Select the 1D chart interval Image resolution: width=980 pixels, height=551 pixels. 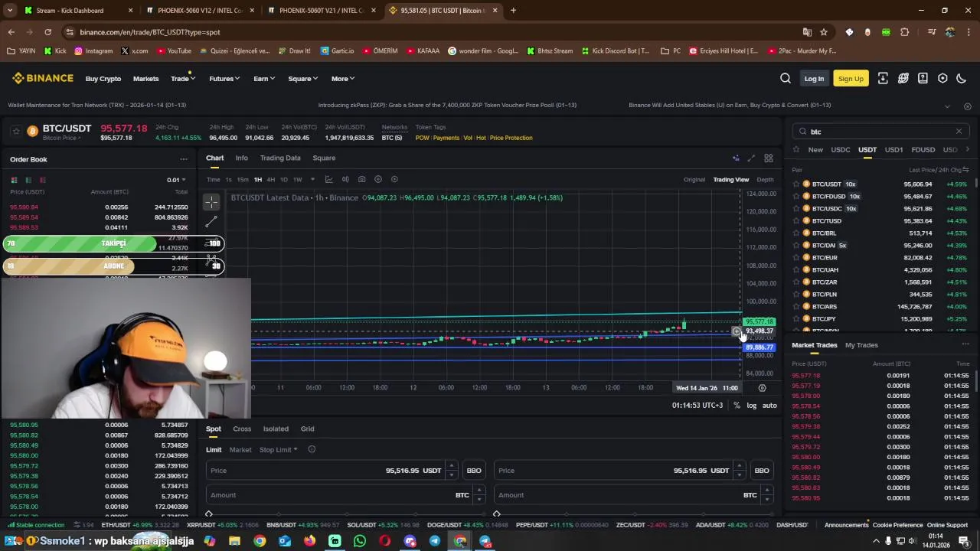284,180
